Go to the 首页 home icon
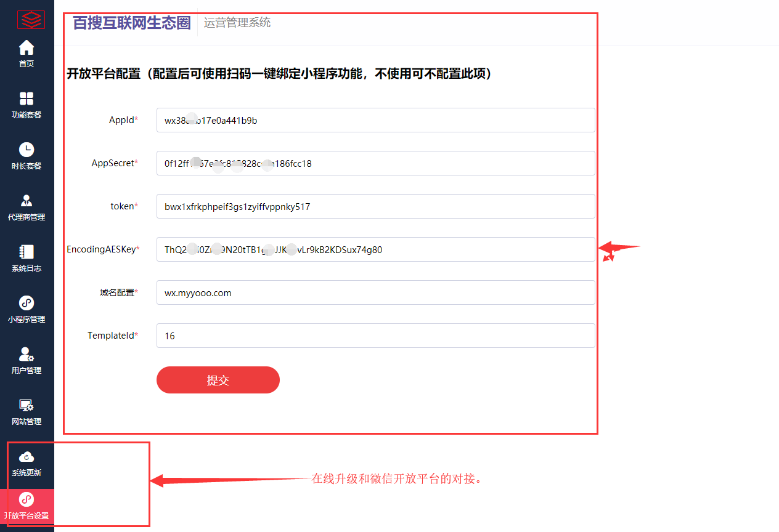This screenshot has height=532, width=779. [27, 47]
